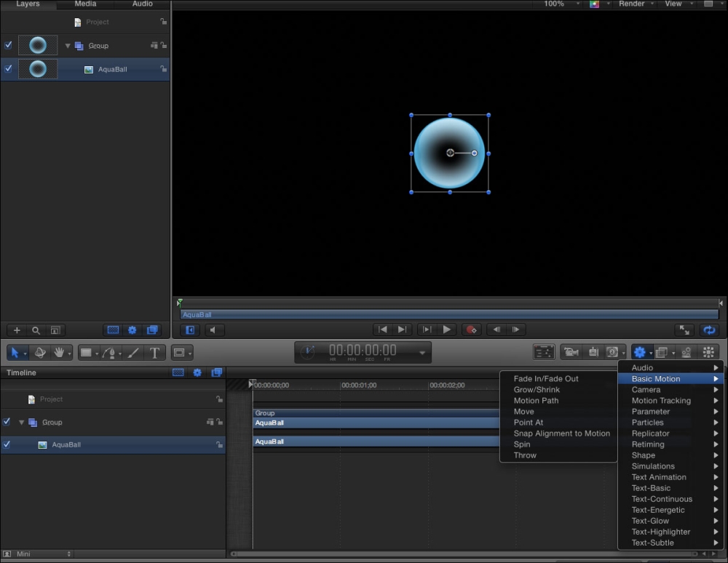This screenshot has height=563, width=728.
Task: Switch to the Media tab
Action: (x=85, y=4)
